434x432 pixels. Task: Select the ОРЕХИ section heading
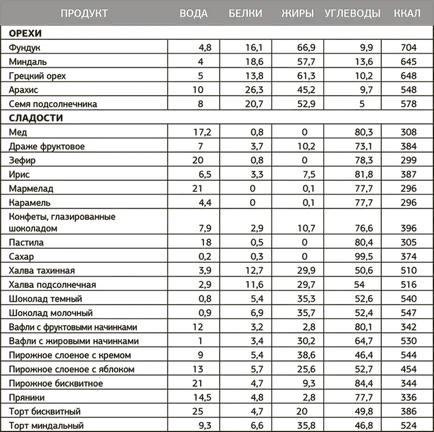coord(25,33)
